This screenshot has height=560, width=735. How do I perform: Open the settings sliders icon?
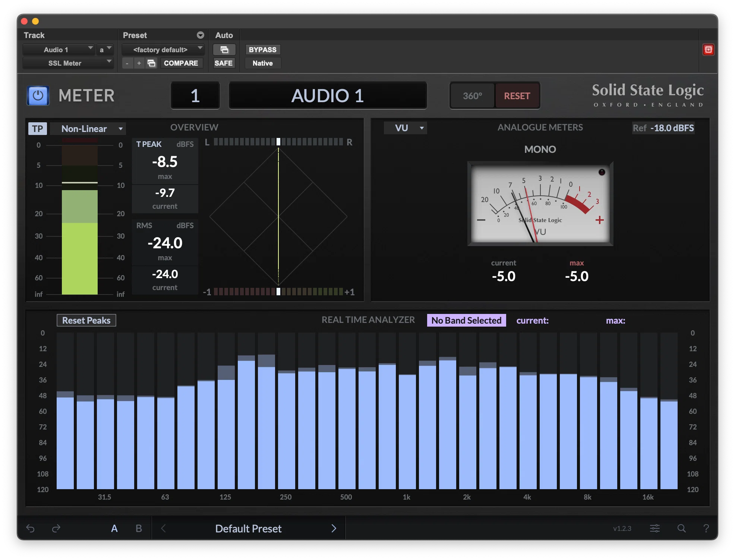coord(655,528)
